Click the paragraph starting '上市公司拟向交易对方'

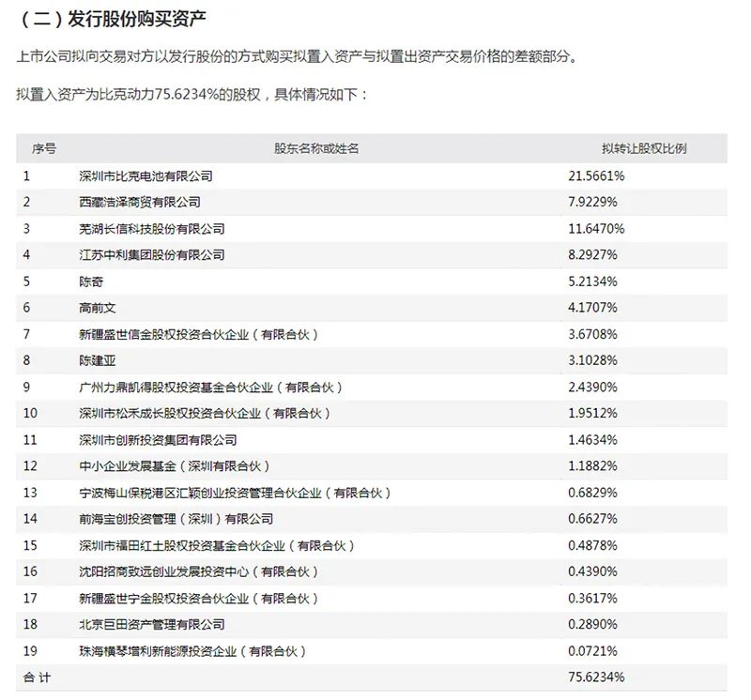click(x=298, y=57)
